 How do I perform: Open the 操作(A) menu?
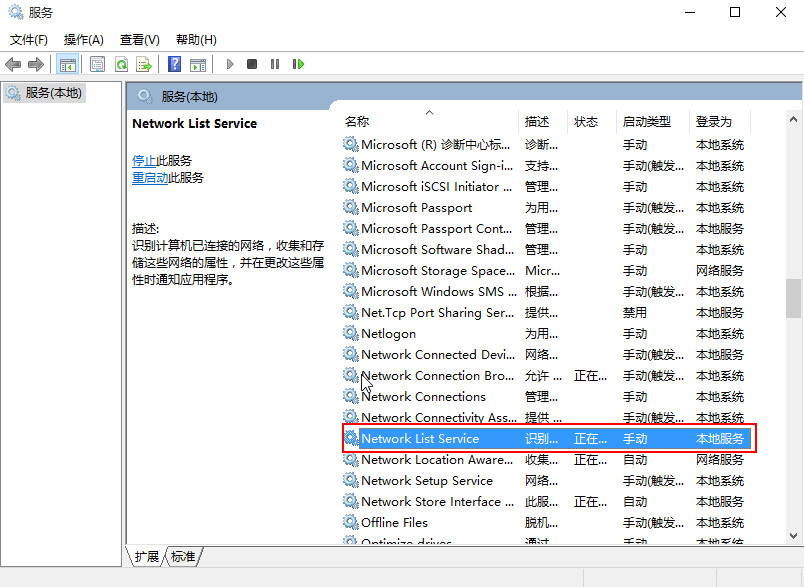[84, 40]
